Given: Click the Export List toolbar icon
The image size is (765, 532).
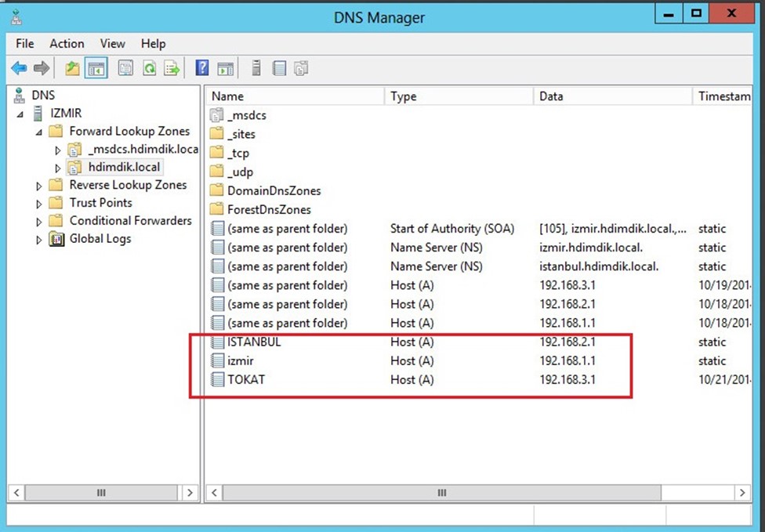Looking at the screenshot, I should 172,68.
